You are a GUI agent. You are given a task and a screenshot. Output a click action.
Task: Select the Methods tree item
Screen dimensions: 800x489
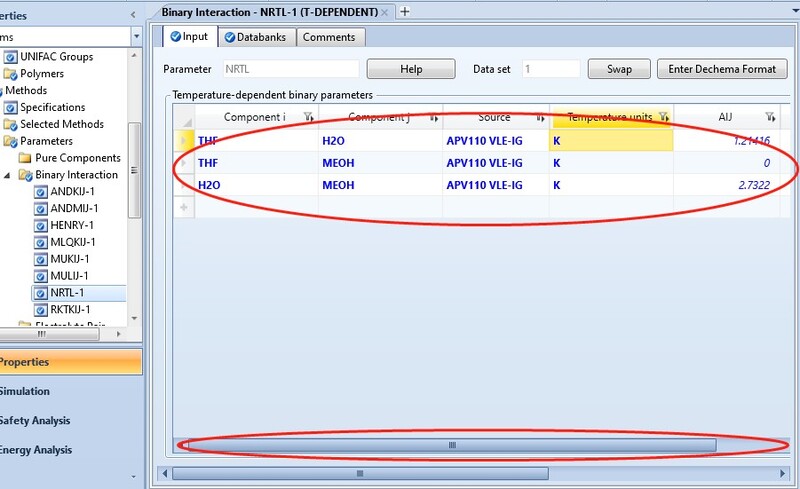tap(26, 90)
